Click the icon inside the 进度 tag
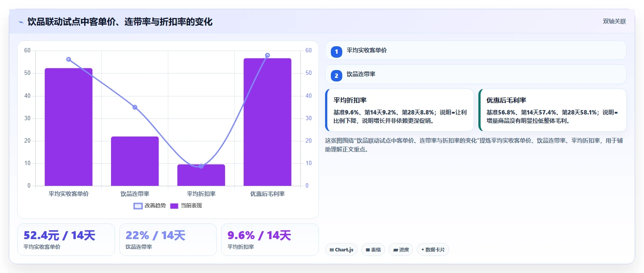The height and width of the screenshot is (273, 644). (396, 250)
